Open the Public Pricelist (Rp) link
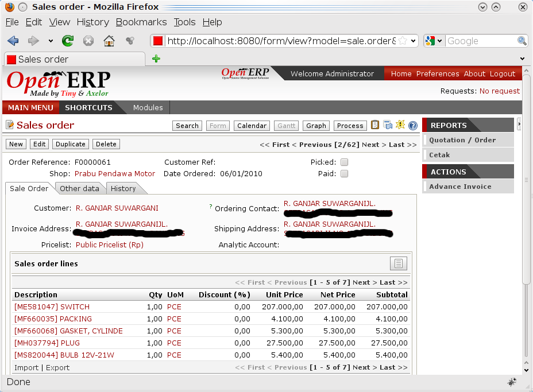Viewport: 533px width, 392px height. pos(110,244)
